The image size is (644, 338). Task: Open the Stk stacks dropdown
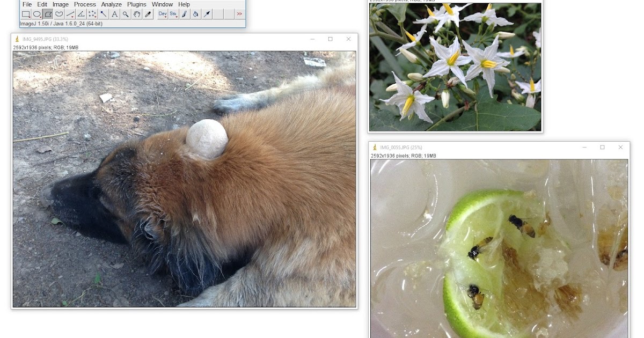click(x=174, y=14)
